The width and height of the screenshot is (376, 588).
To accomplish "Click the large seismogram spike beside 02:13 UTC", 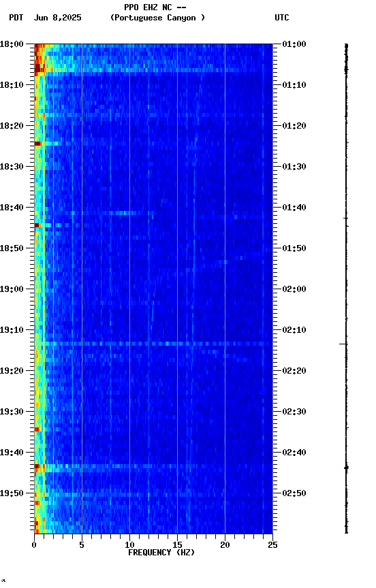I will (x=344, y=344).
